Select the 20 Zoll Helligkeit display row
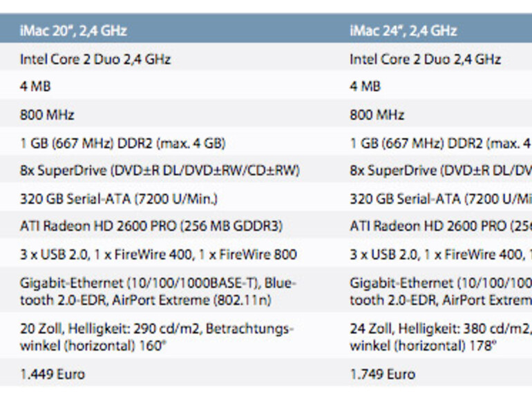 156,337
